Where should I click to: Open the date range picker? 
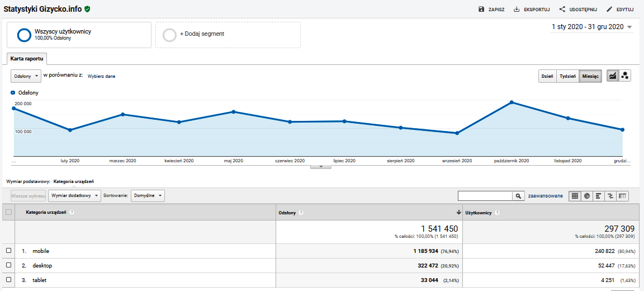(591, 27)
